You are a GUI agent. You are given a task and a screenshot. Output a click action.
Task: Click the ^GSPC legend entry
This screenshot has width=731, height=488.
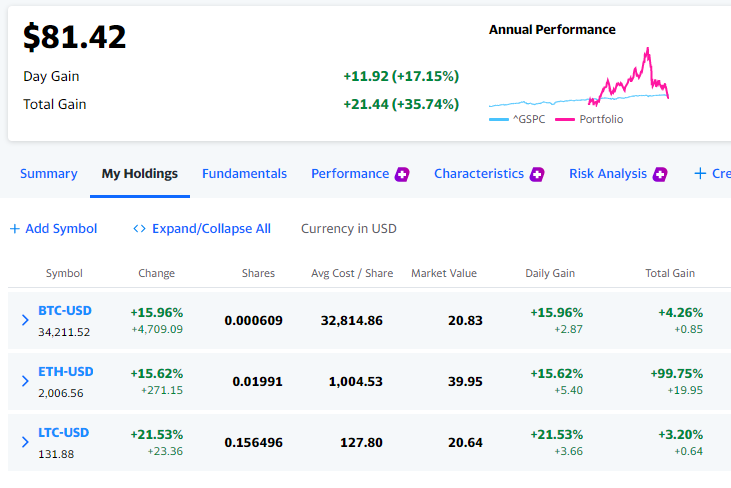[x=517, y=119]
